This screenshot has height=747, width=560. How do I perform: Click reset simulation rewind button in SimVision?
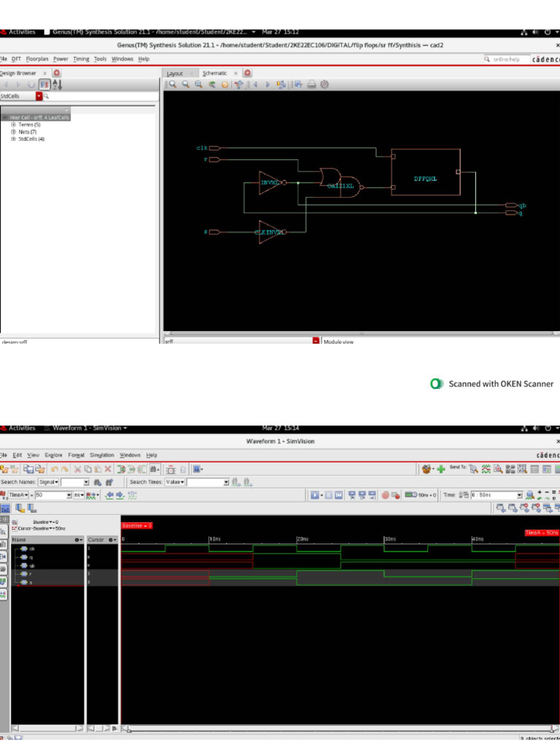click(x=338, y=495)
